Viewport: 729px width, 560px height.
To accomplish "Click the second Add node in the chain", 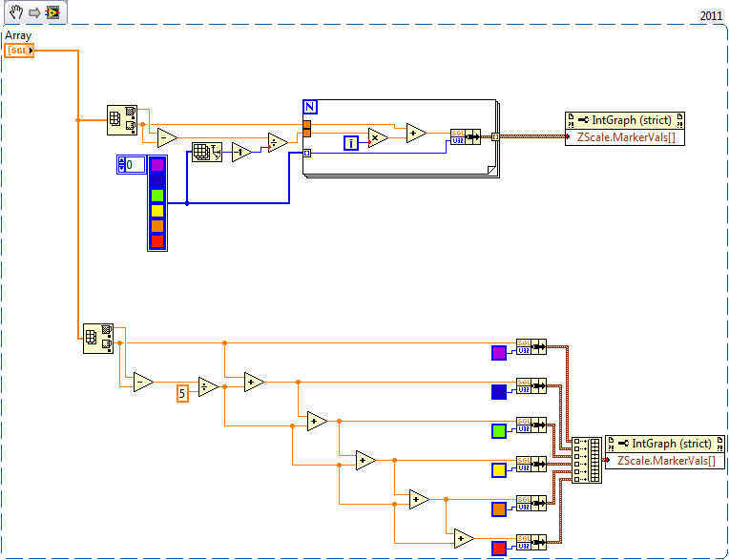I will (317, 421).
